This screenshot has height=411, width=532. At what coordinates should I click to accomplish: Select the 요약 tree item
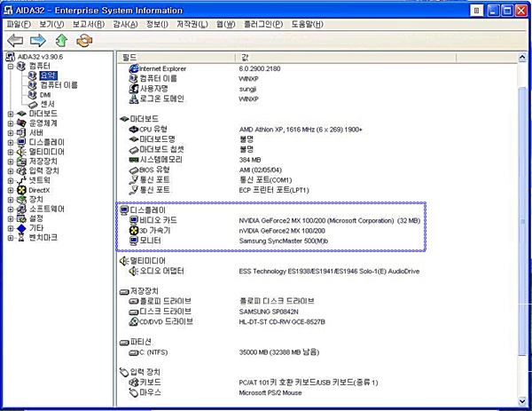(x=48, y=75)
